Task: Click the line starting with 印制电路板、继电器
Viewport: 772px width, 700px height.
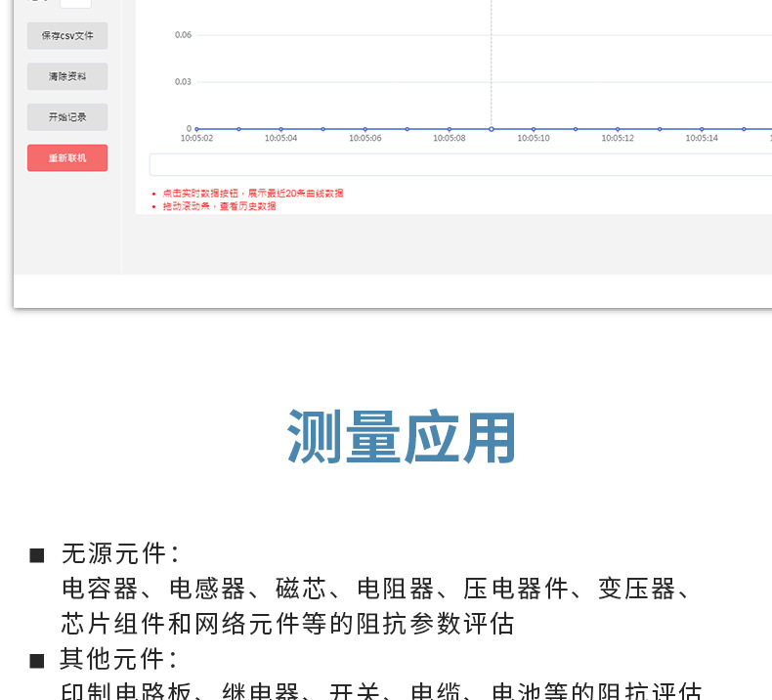Action: [x=381, y=690]
